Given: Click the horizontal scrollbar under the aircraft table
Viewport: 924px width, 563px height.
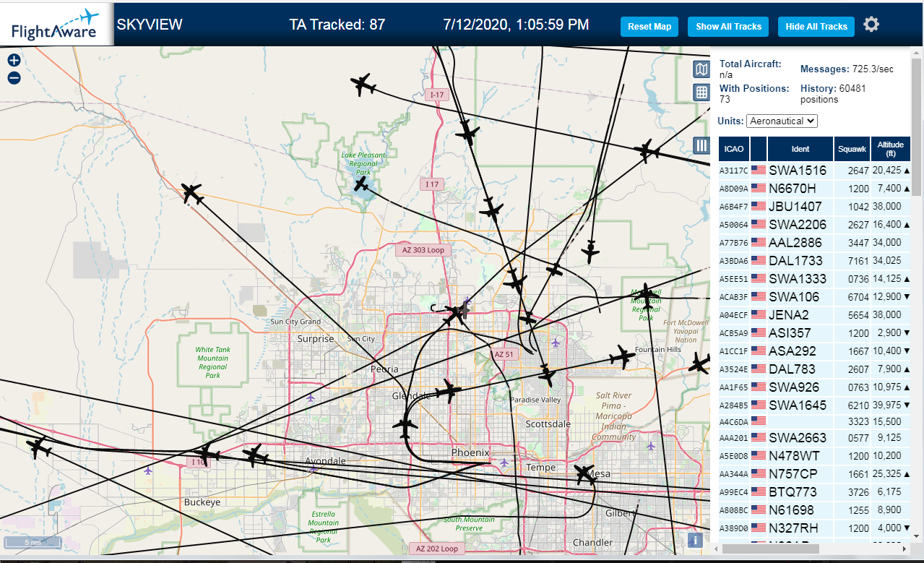Looking at the screenshot, I should [772, 549].
